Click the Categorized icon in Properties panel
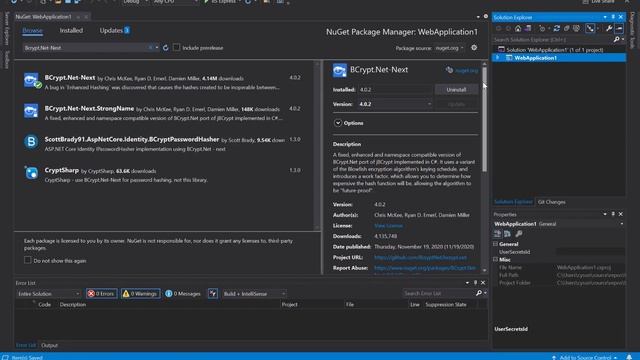 [497, 234]
